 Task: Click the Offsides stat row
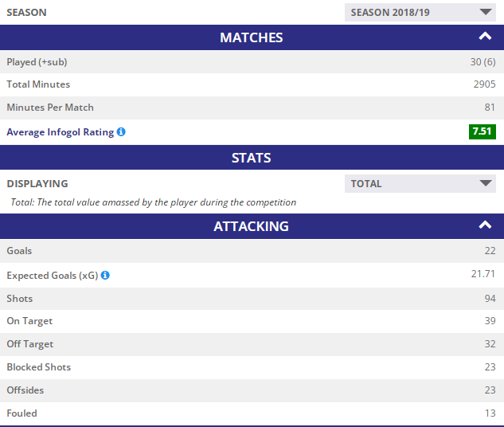(x=252, y=390)
